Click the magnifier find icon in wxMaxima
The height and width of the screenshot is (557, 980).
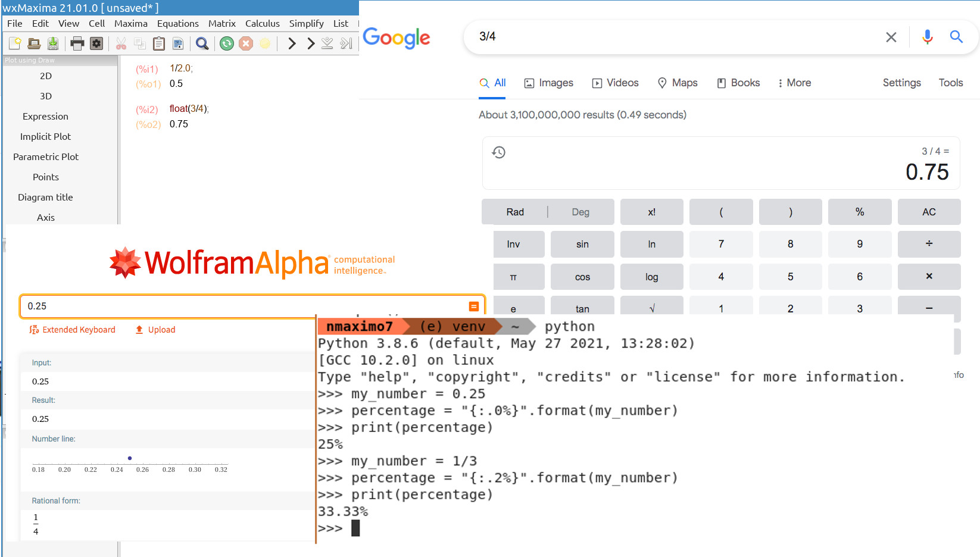click(x=202, y=43)
